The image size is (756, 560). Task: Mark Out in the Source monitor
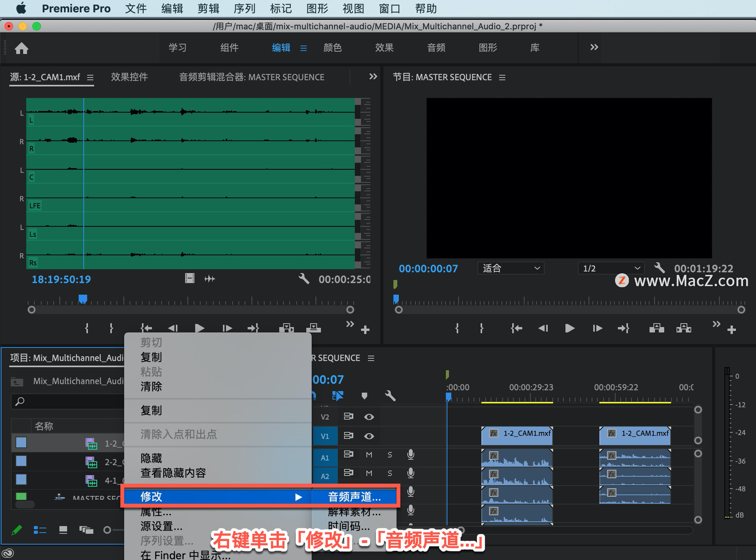(x=111, y=328)
